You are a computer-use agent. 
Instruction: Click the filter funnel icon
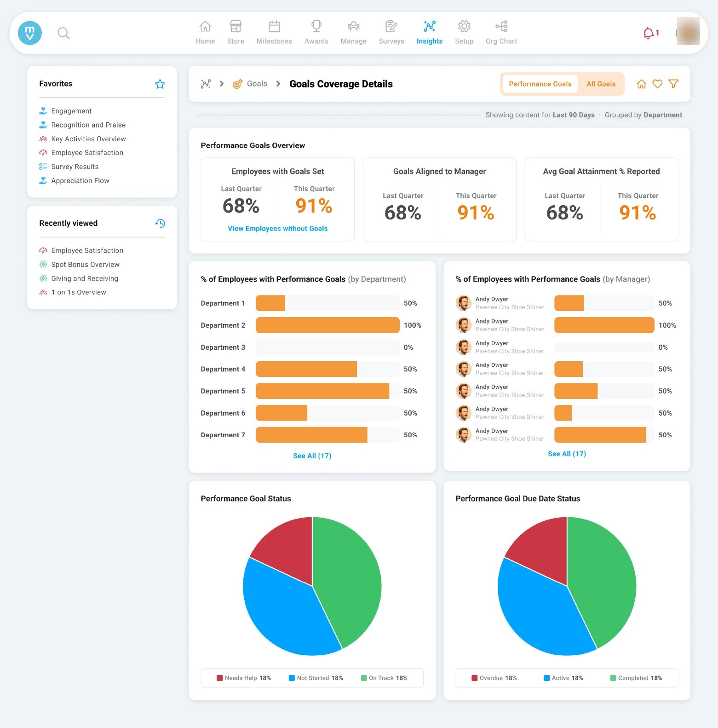673,84
